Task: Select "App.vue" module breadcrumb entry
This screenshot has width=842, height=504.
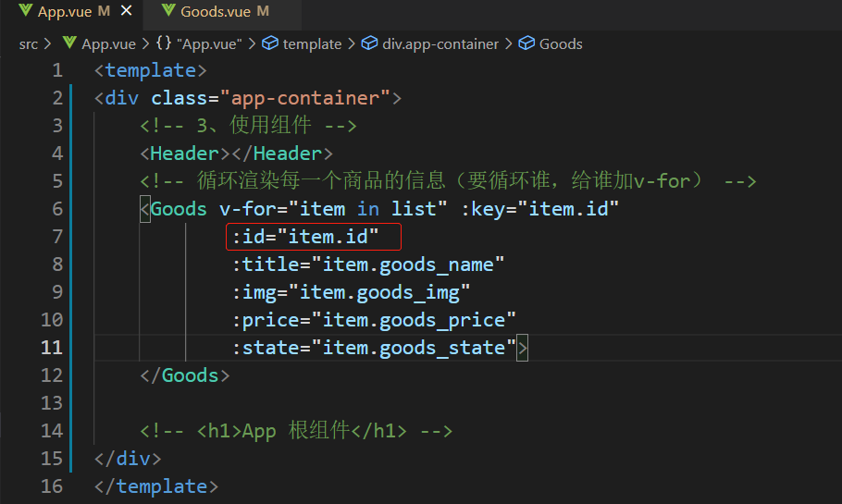Action: 209,44
